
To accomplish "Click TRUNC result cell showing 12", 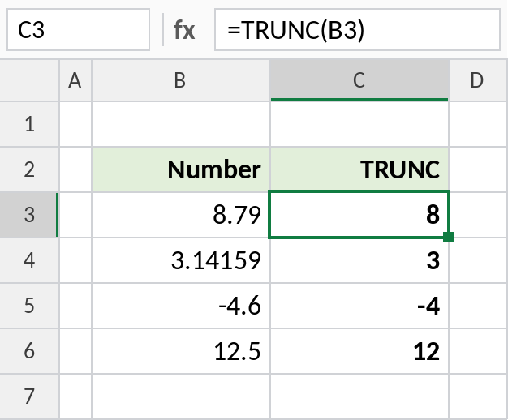I will pyautogui.click(x=359, y=351).
